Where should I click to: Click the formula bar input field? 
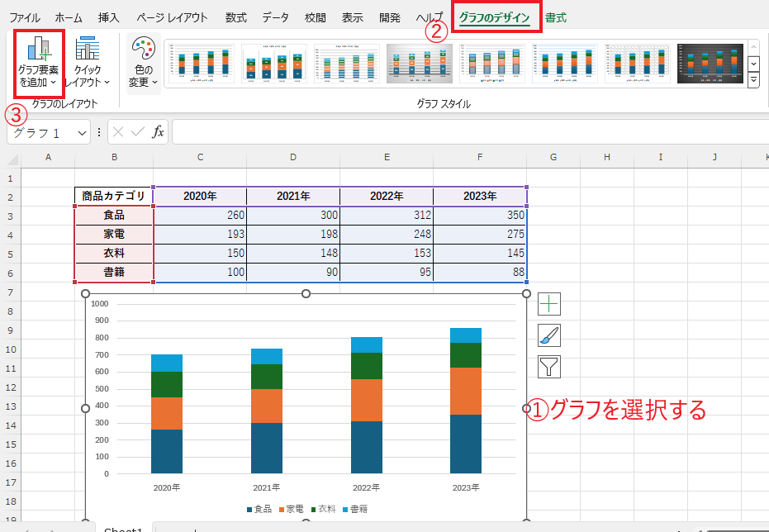tap(463, 132)
